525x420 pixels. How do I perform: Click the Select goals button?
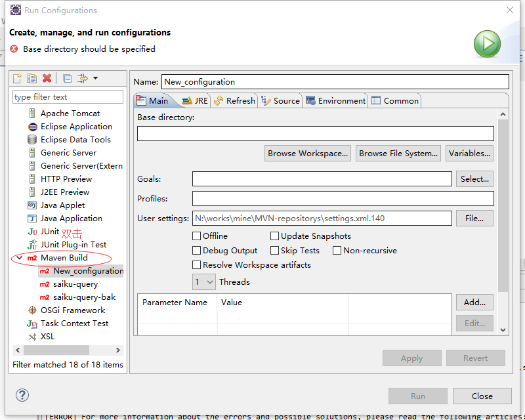click(474, 179)
